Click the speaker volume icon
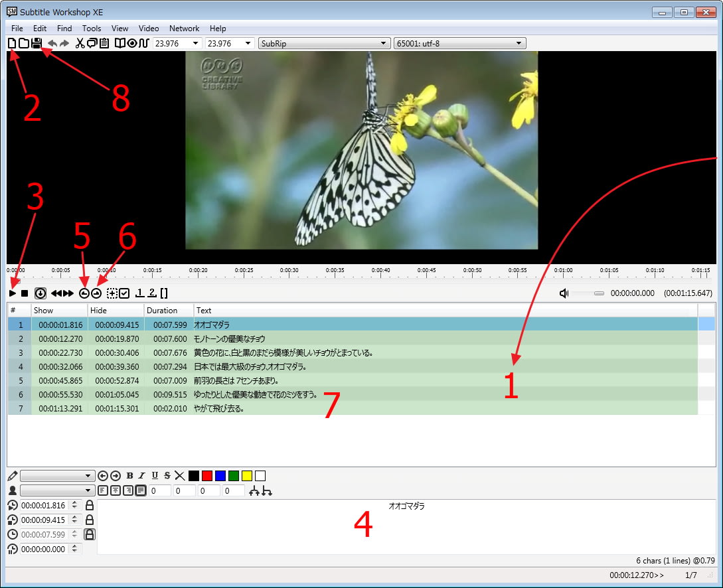Screen dimensions: 723x588 point(564,293)
